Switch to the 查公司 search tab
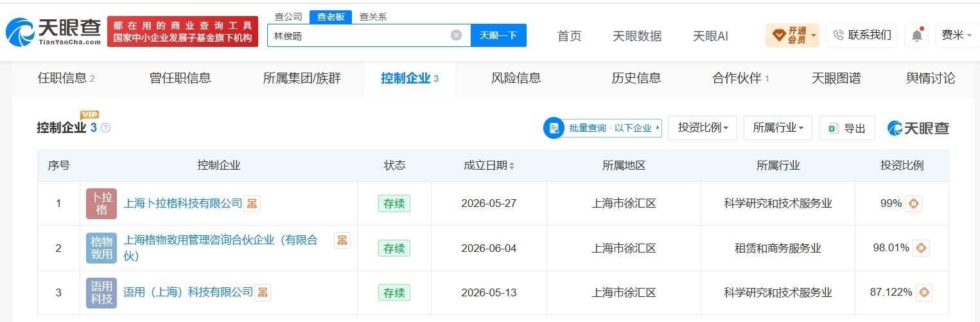This screenshot has height=322, width=980. click(288, 17)
